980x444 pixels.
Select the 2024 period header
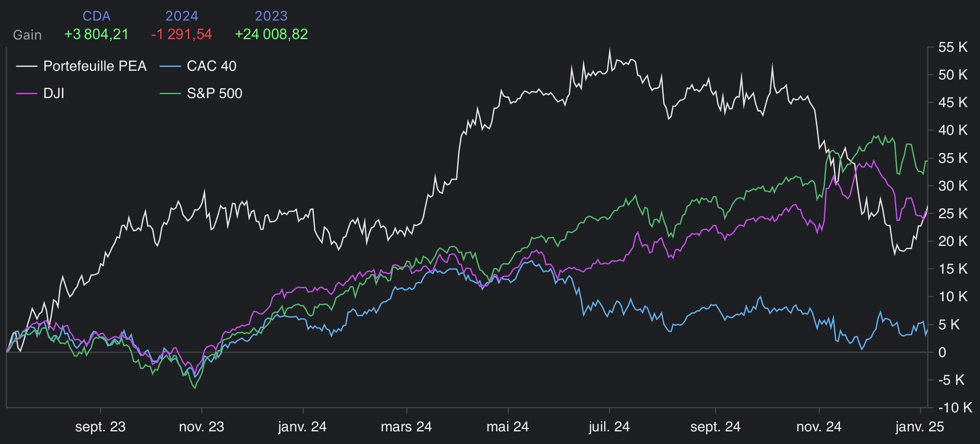[182, 16]
